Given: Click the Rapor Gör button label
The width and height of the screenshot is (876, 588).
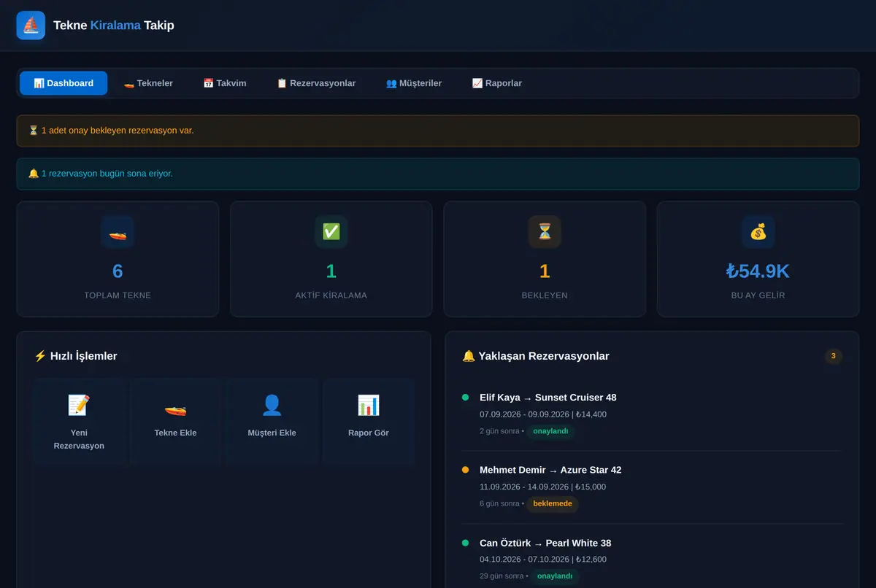Looking at the screenshot, I should pyautogui.click(x=369, y=433).
